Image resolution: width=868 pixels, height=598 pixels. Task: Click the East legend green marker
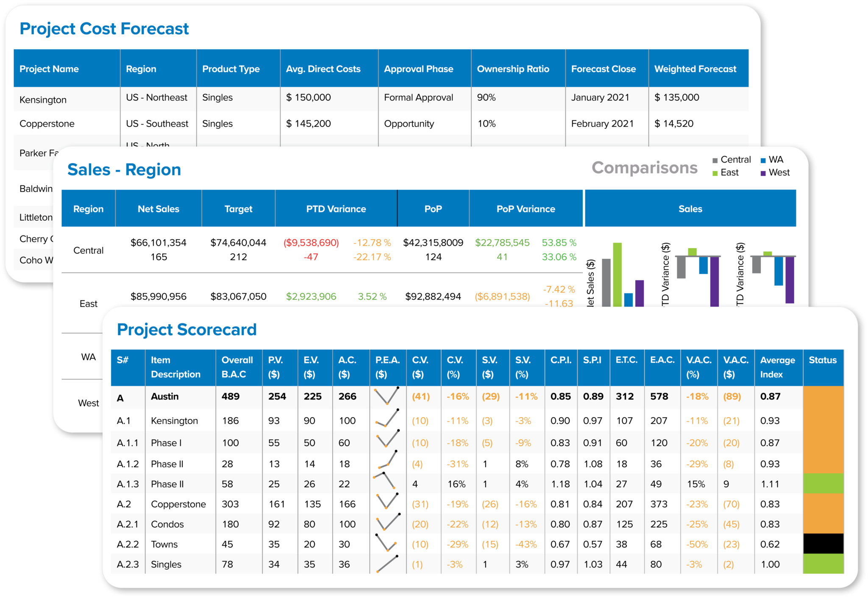coord(715,173)
